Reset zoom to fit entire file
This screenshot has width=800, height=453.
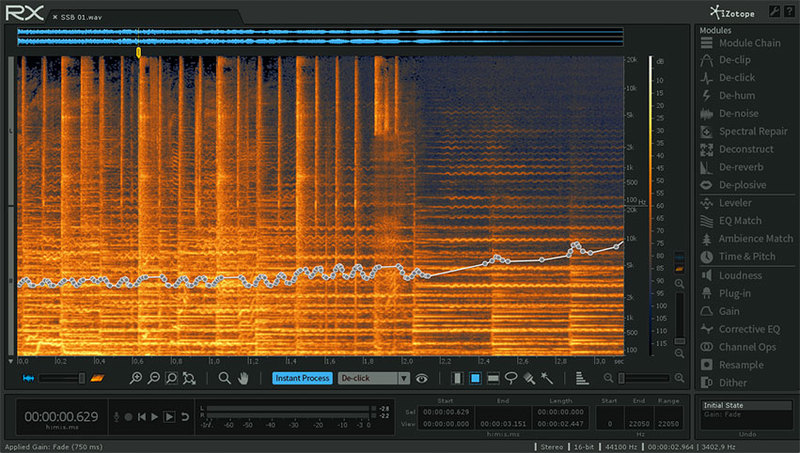tap(189, 378)
